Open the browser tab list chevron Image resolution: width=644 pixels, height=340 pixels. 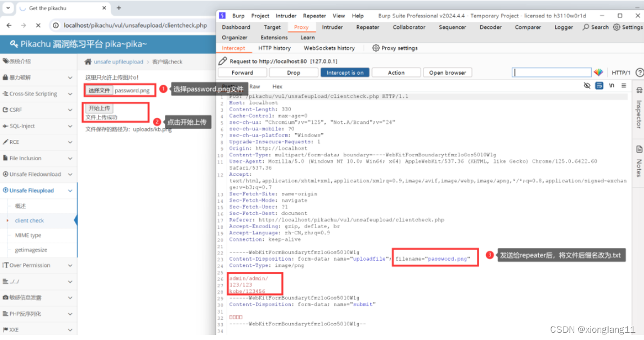8,8
